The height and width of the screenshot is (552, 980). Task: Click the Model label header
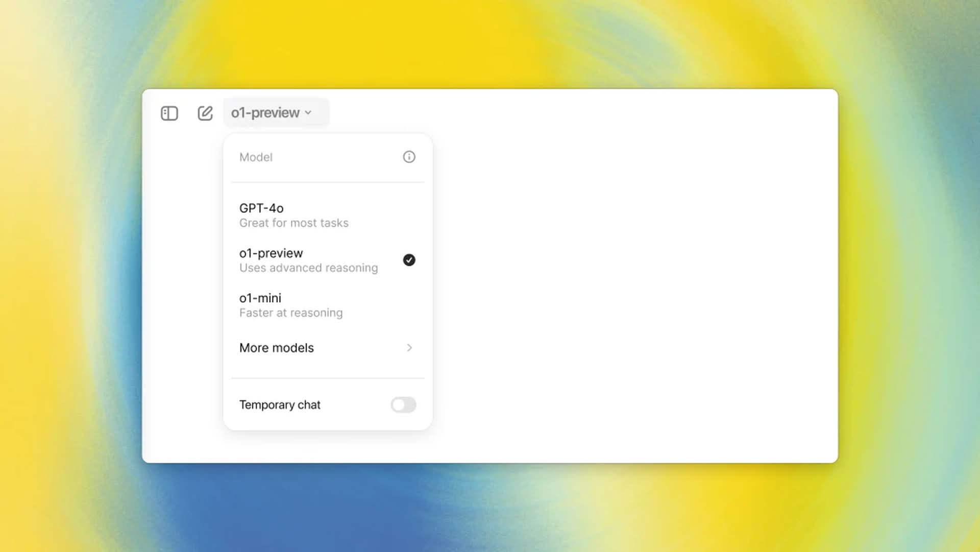pyautogui.click(x=255, y=157)
